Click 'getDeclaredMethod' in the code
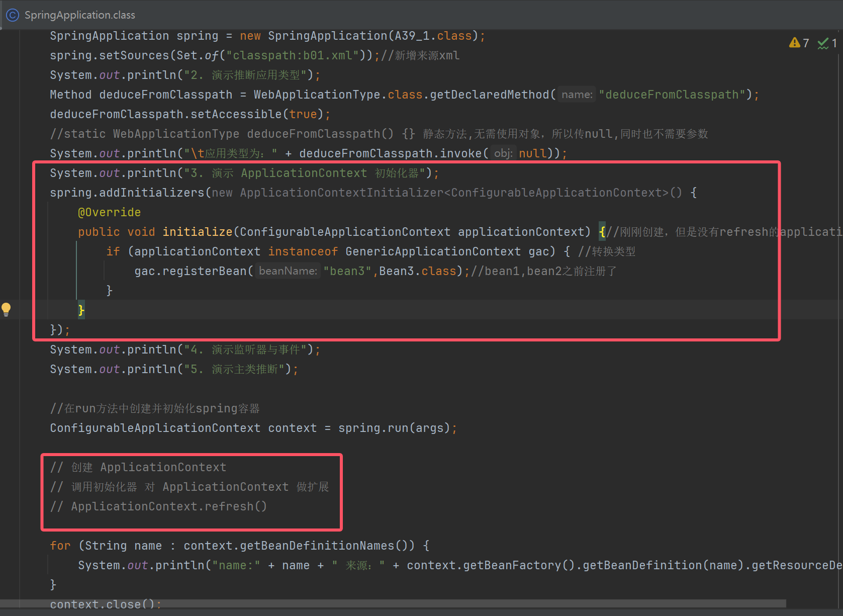Screen dimensions: 843x616 [490, 95]
